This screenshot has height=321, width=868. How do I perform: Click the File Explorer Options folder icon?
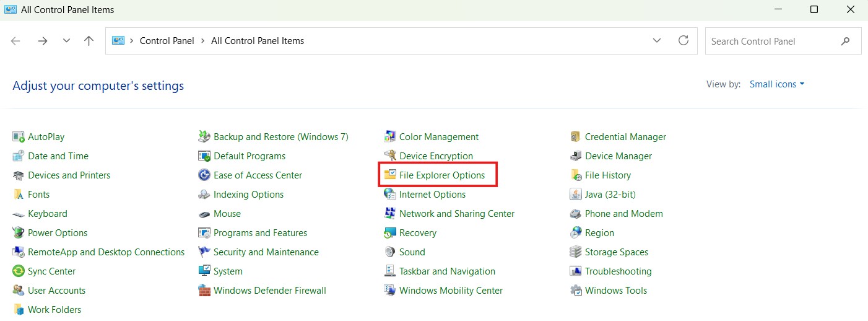pyautogui.click(x=389, y=175)
